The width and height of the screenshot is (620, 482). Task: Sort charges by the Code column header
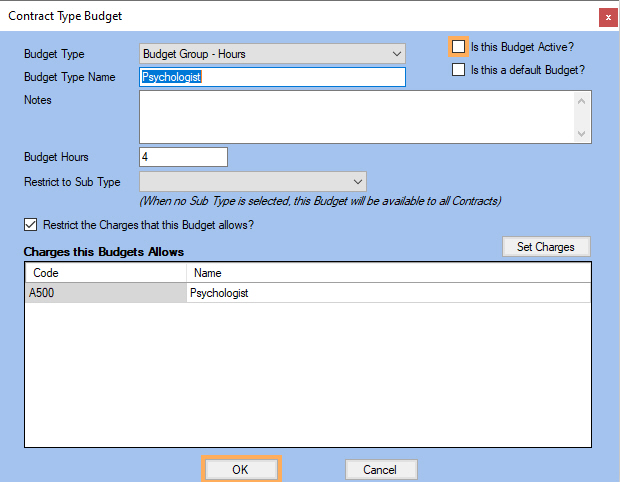[106, 273]
